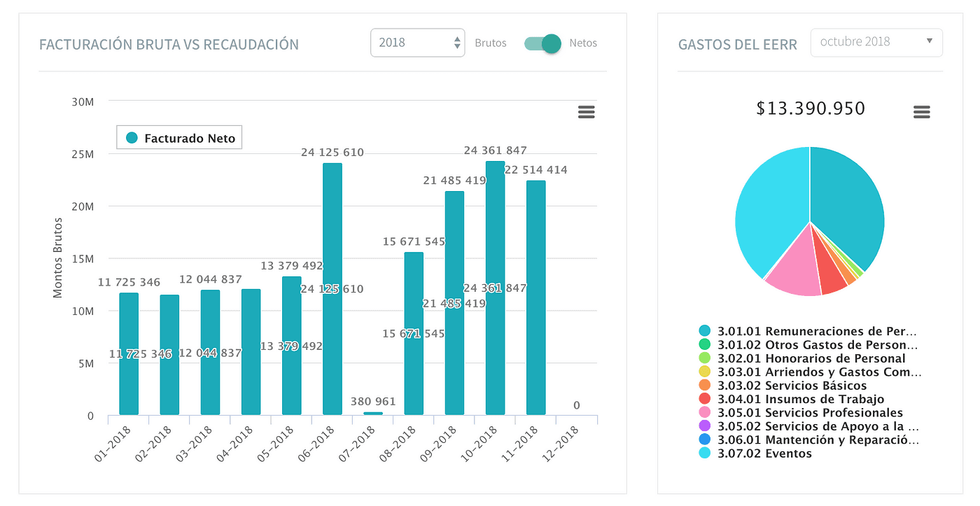Select the 08-2018 bar
This screenshot has height=506, width=980.
[414, 334]
